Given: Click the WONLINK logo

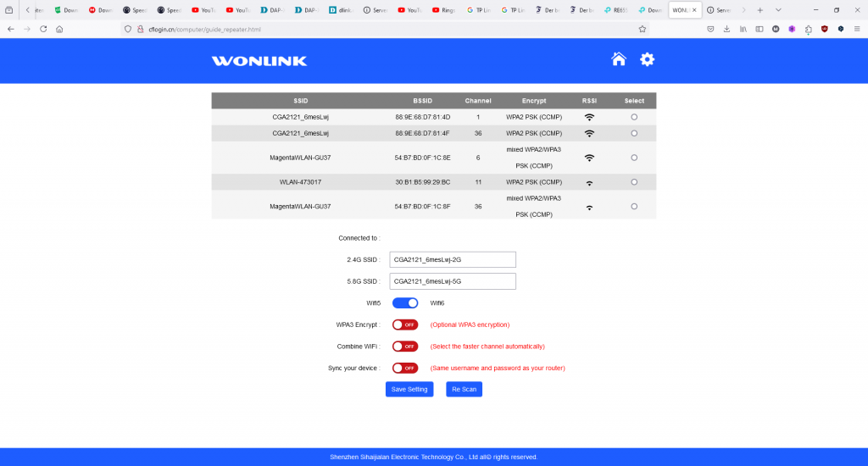Looking at the screenshot, I should coord(259,61).
